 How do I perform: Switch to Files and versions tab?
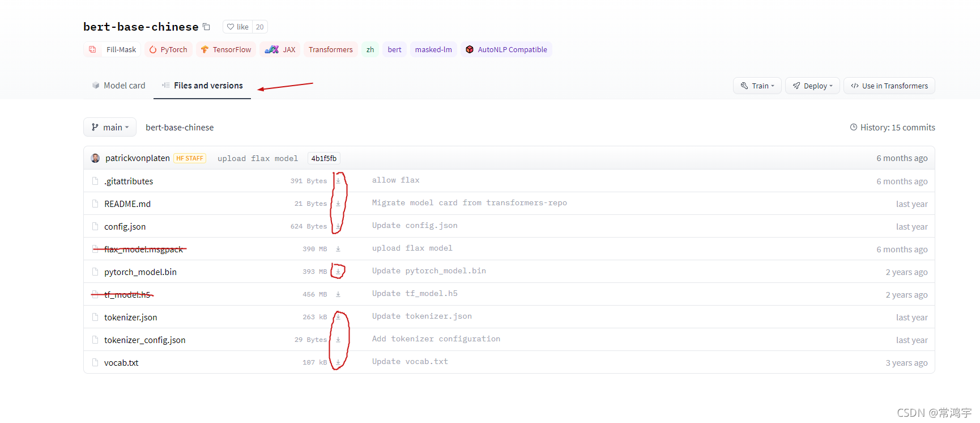(202, 86)
